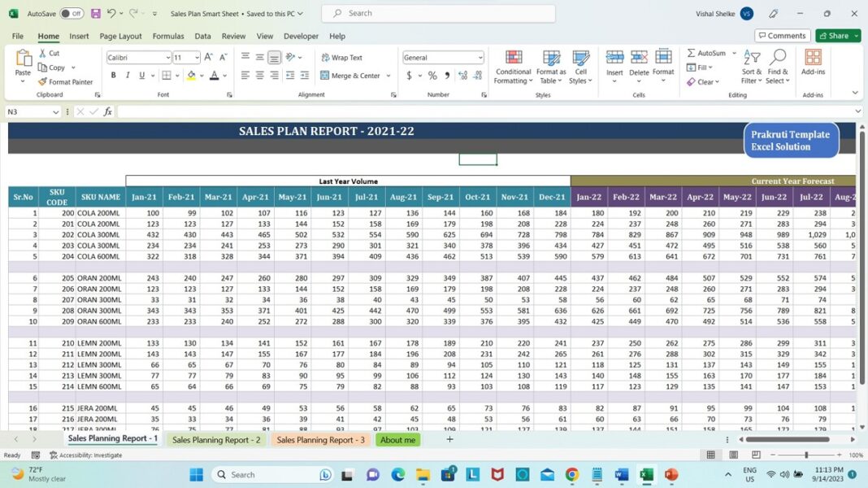
Task: Open the Comments panel
Action: (781, 35)
